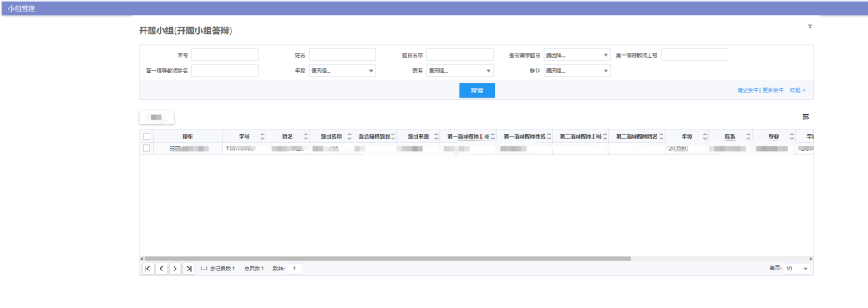Click the horizontal scrollbar under the table
Screen dimensions: 868x308
click(x=388, y=258)
